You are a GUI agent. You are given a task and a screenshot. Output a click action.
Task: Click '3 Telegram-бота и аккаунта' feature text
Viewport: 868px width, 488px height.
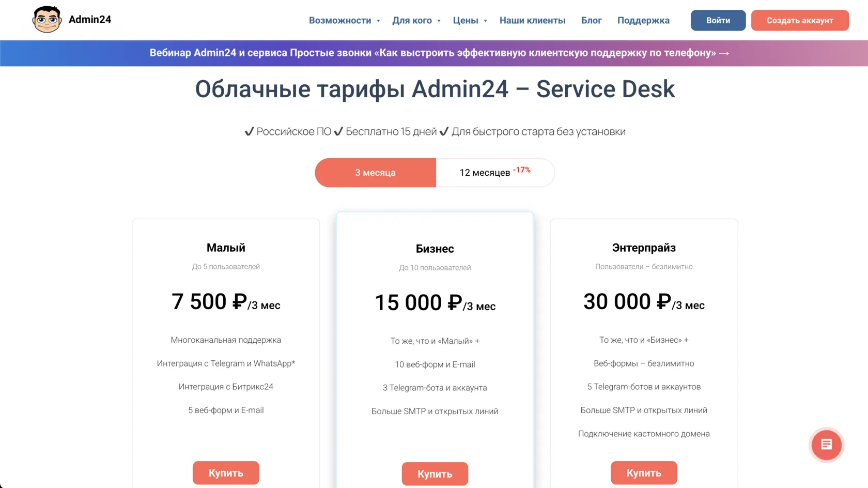435,388
